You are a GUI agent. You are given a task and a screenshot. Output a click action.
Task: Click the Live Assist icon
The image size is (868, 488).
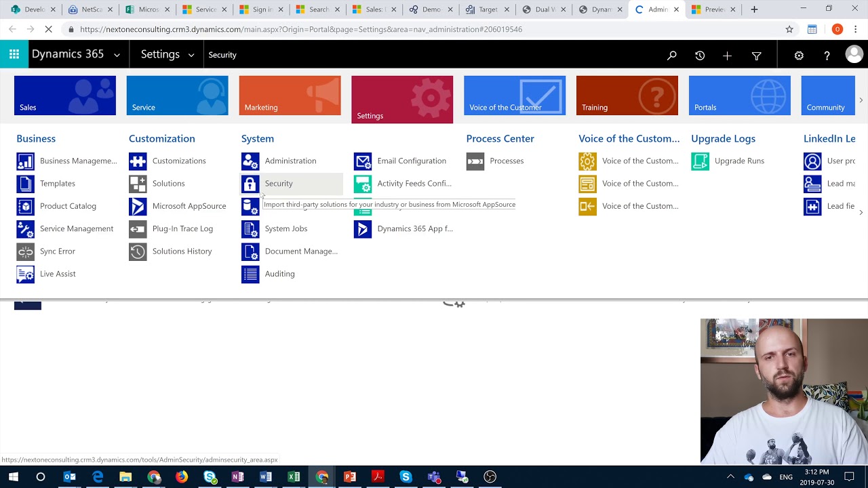pyautogui.click(x=25, y=274)
